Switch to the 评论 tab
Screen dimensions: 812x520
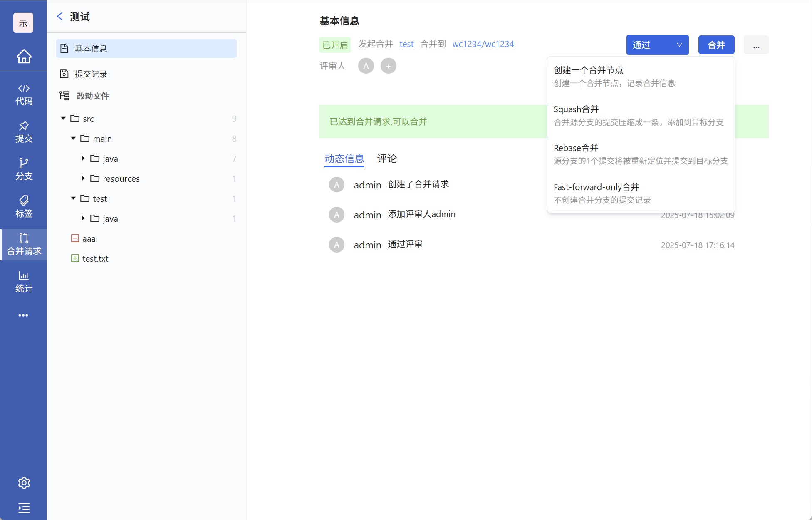(x=386, y=158)
